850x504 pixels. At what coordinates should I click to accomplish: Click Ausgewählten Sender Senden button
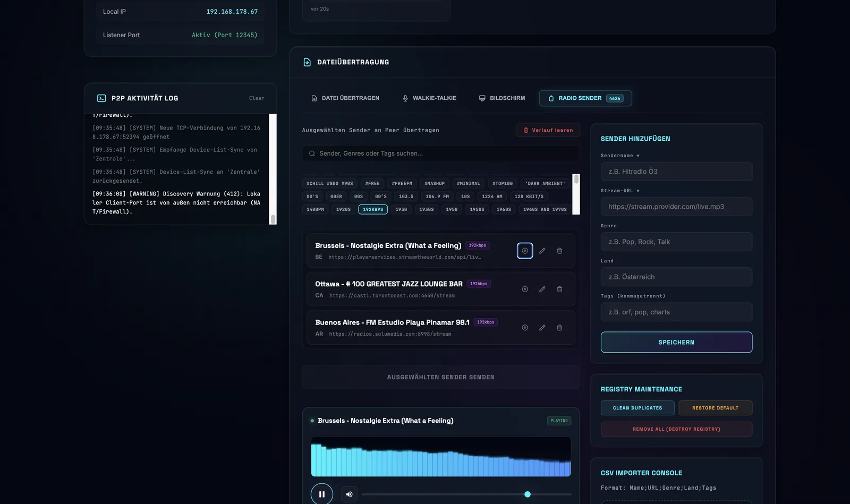pos(441,377)
